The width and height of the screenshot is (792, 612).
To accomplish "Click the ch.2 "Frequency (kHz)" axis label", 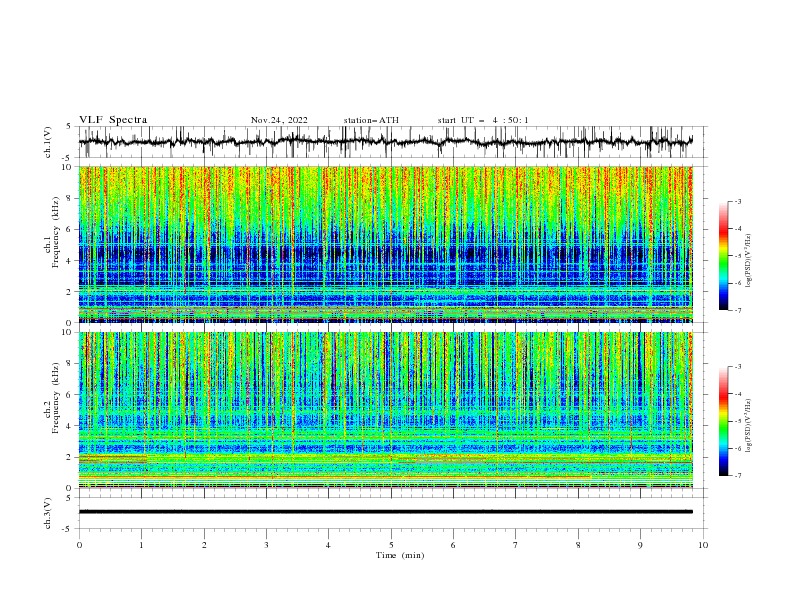I will pyautogui.click(x=56, y=398).
